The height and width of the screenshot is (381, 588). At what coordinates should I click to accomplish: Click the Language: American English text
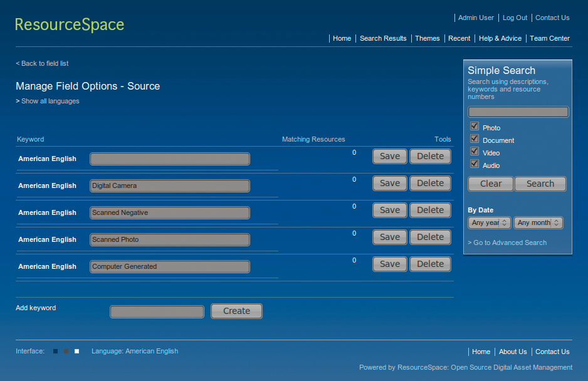pos(135,352)
